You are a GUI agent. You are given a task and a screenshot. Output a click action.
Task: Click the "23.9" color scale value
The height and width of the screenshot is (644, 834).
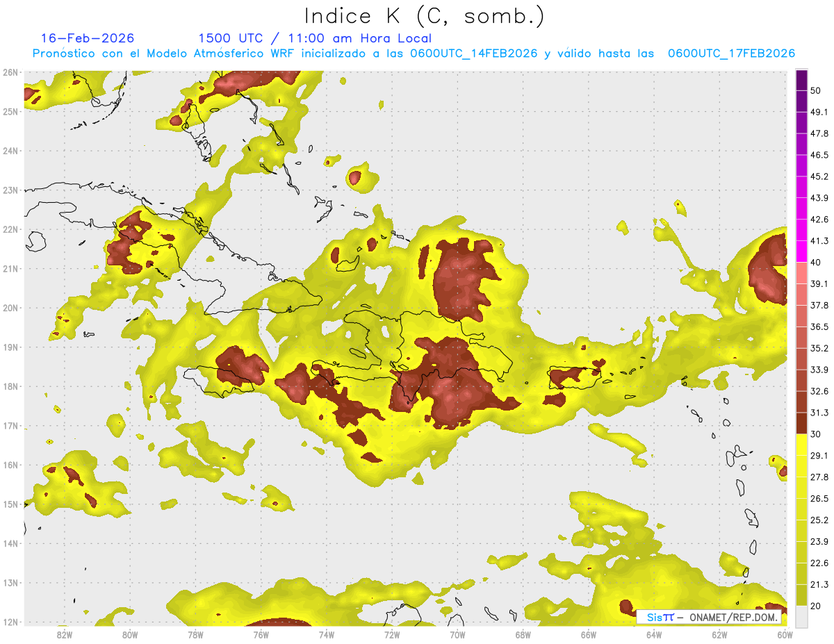click(819, 542)
